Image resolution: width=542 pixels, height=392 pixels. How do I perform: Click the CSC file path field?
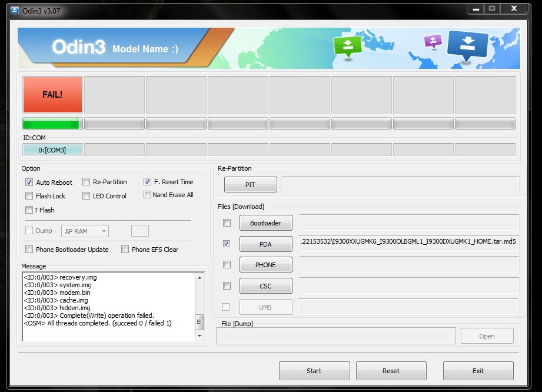click(x=409, y=285)
